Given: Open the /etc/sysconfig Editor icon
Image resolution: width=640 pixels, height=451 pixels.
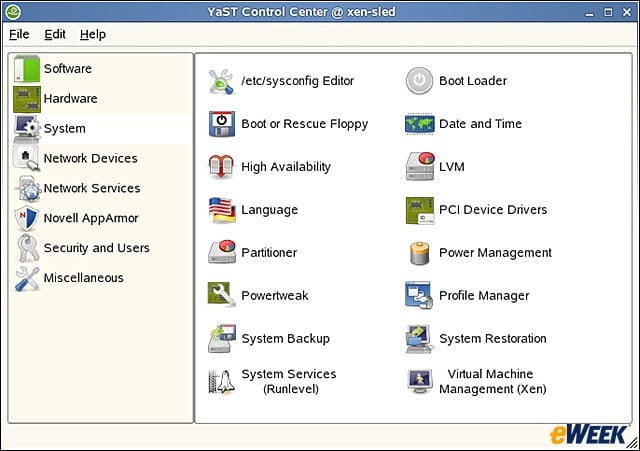Looking at the screenshot, I should [x=221, y=81].
